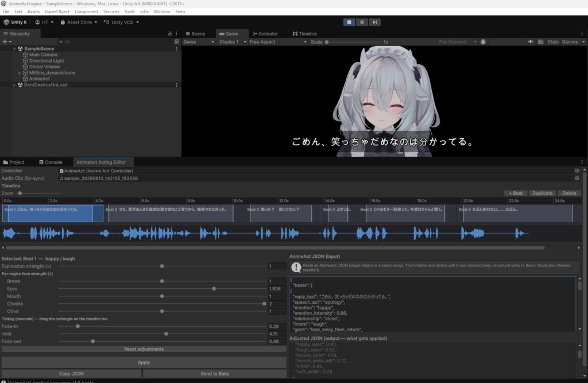Click the Apply button
Viewport: 588px width, 383px height.
click(x=144, y=362)
